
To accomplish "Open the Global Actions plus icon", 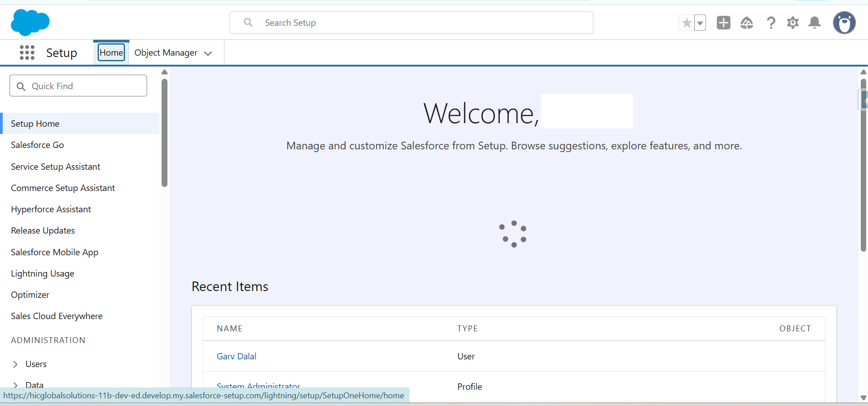I will pos(723,23).
